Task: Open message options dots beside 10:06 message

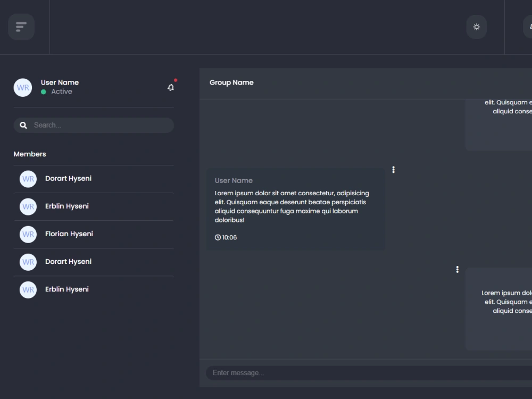Action: 394,170
